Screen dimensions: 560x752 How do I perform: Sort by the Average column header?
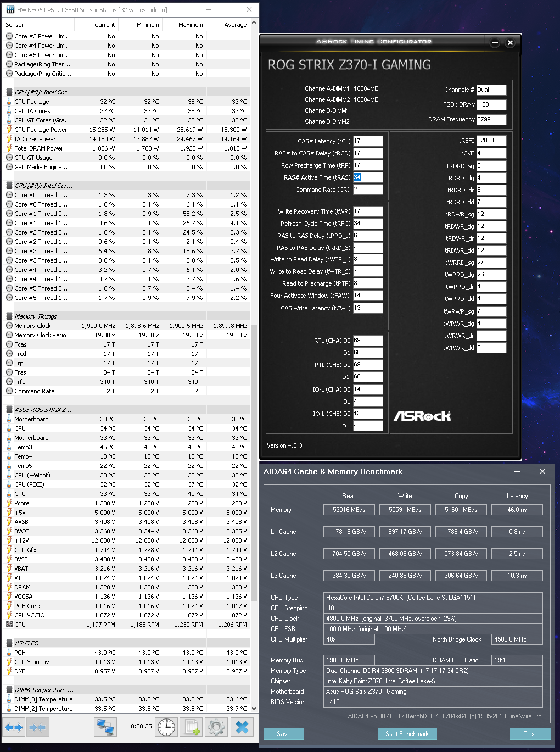pyautogui.click(x=228, y=25)
